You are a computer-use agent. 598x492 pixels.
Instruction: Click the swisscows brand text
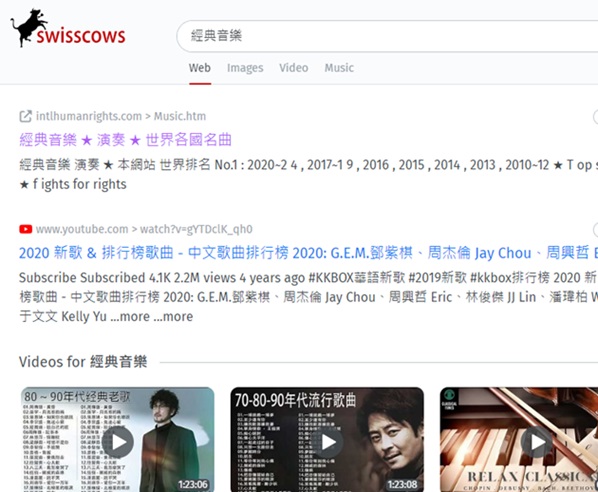[81, 36]
